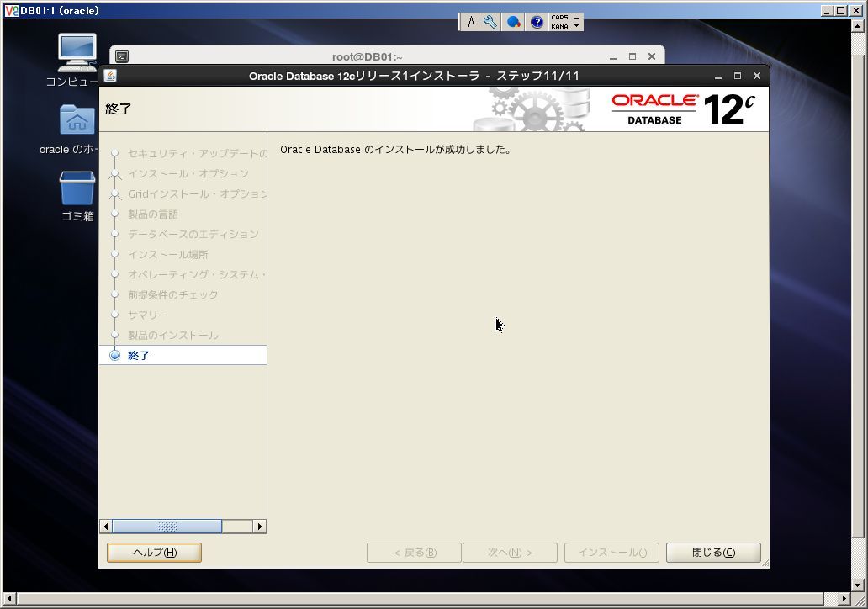This screenshot has width=868, height=609.
Task: Click the disabled 戻る(B) back button
Action: [414, 553]
